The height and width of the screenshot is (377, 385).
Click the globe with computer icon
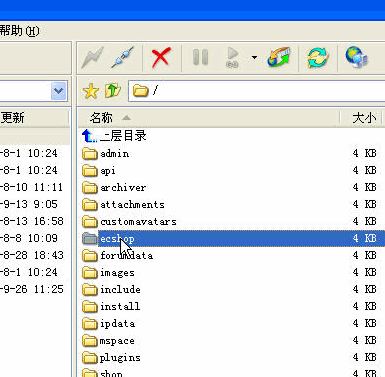click(357, 57)
